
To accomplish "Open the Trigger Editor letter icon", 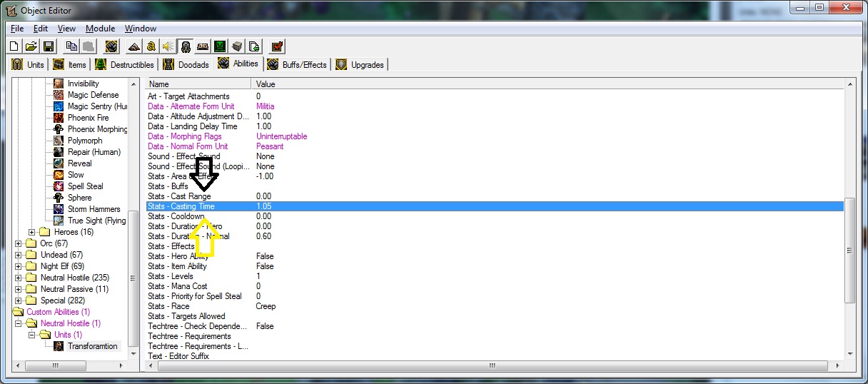I will (x=151, y=46).
